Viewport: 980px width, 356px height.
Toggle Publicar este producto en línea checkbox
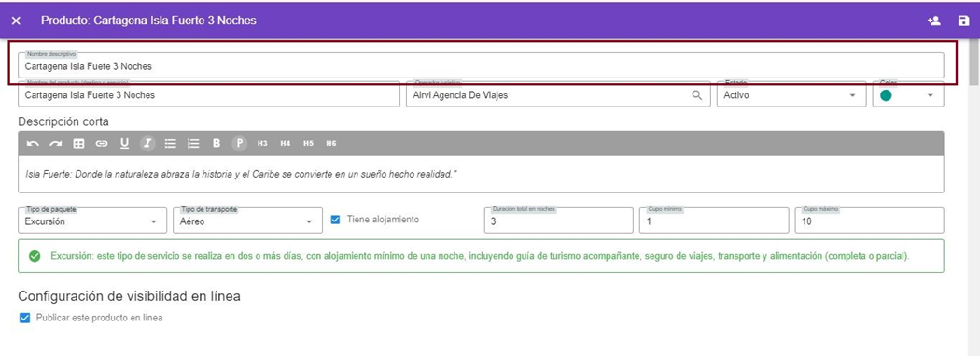point(24,318)
